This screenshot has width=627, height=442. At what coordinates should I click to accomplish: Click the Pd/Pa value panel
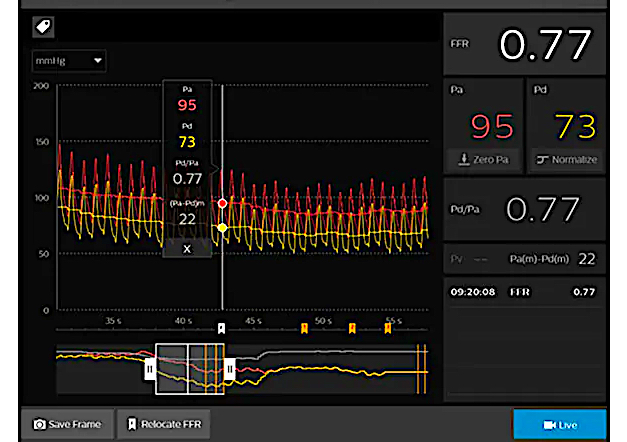[x=523, y=209]
